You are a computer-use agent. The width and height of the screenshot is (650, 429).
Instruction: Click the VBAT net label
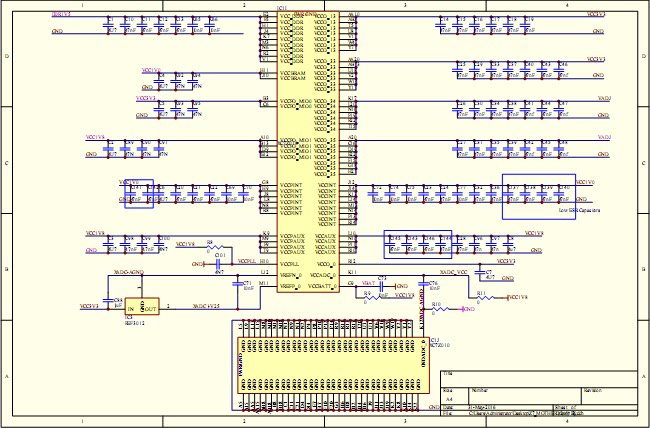[368, 283]
